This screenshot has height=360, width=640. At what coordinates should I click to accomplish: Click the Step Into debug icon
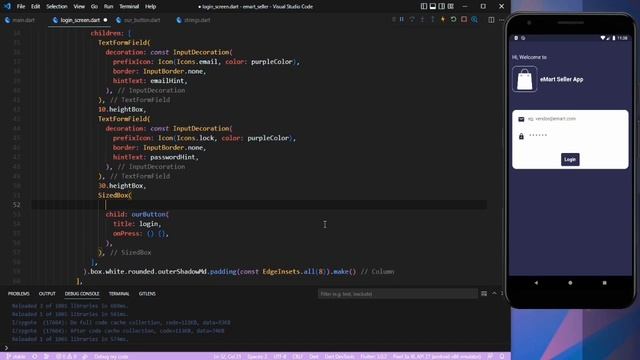click(x=422, y=20)
